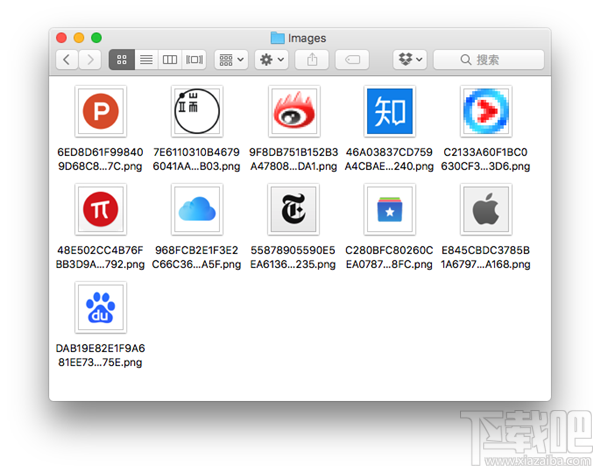
Task: Switch to Cover Flow view
Action: coord(194,60)
